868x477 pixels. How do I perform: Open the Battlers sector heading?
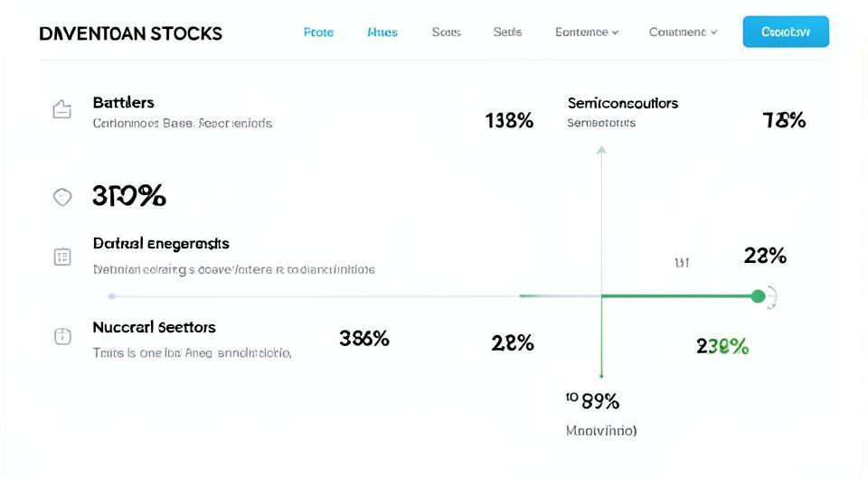[x=123, y=102]
